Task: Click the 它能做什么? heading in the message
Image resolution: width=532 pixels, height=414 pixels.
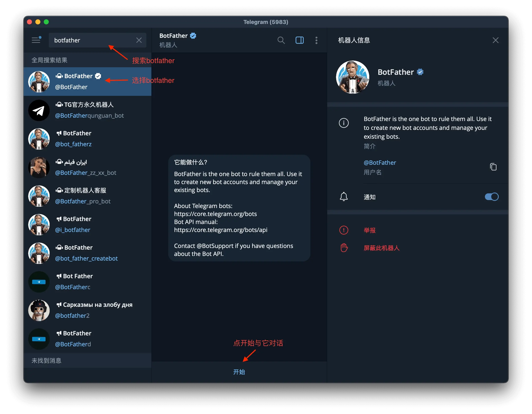Action: (x=191, y=162)
